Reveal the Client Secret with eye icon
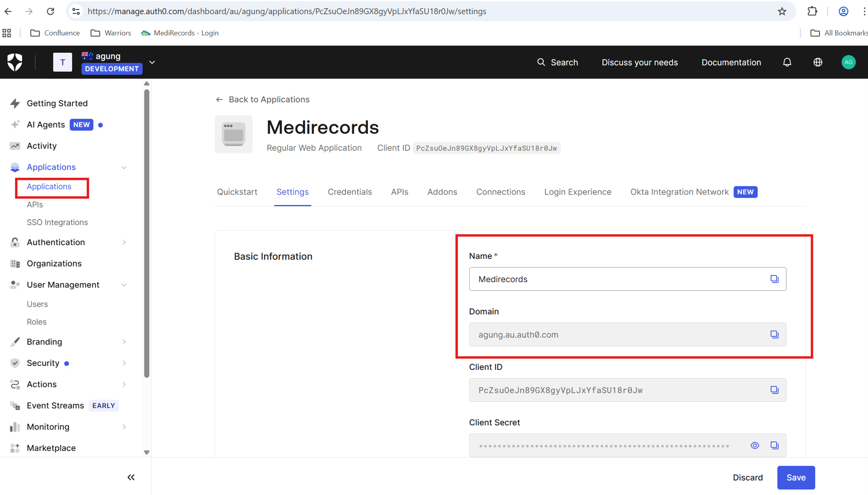This screenshot has height=495, width=868. (755, 446)
